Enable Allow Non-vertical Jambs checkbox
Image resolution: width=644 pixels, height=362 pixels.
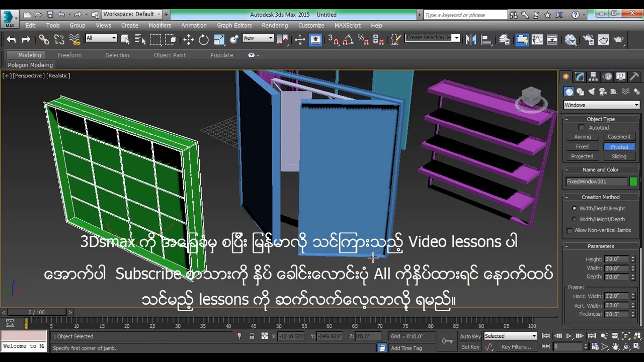[x=570, y=230]
